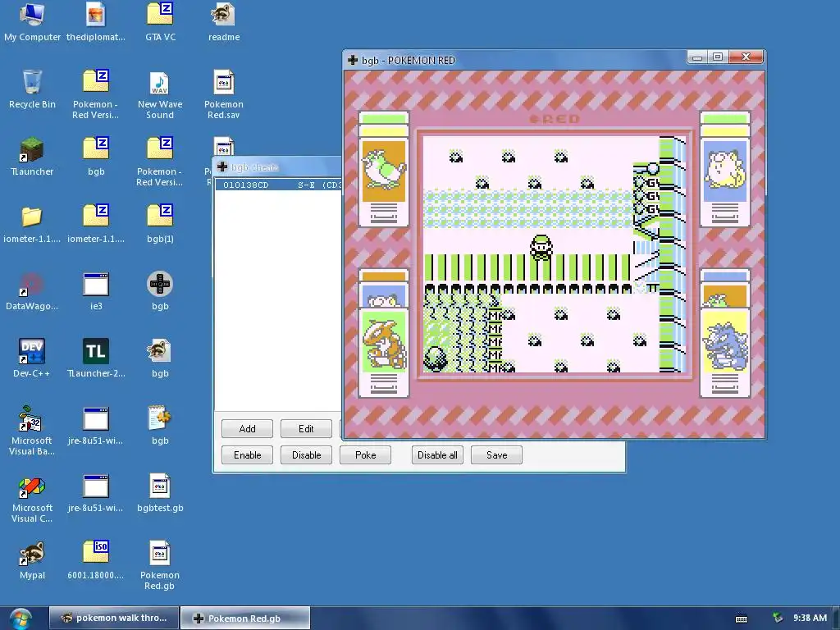Click the Disable all button

point(437,454)
